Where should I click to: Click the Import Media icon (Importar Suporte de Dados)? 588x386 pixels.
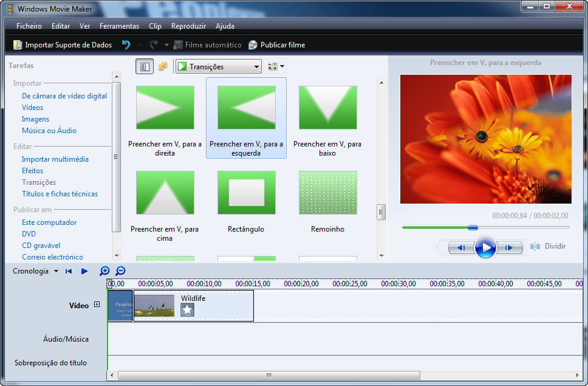(18, 45)
